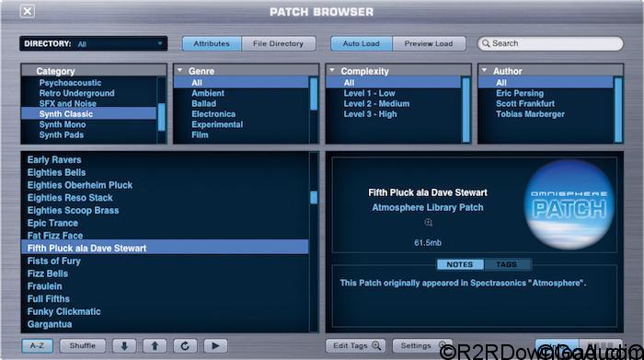Load the Full Fifths patch
The height and width of the screenshot is (360, 644).
[49, 298]
